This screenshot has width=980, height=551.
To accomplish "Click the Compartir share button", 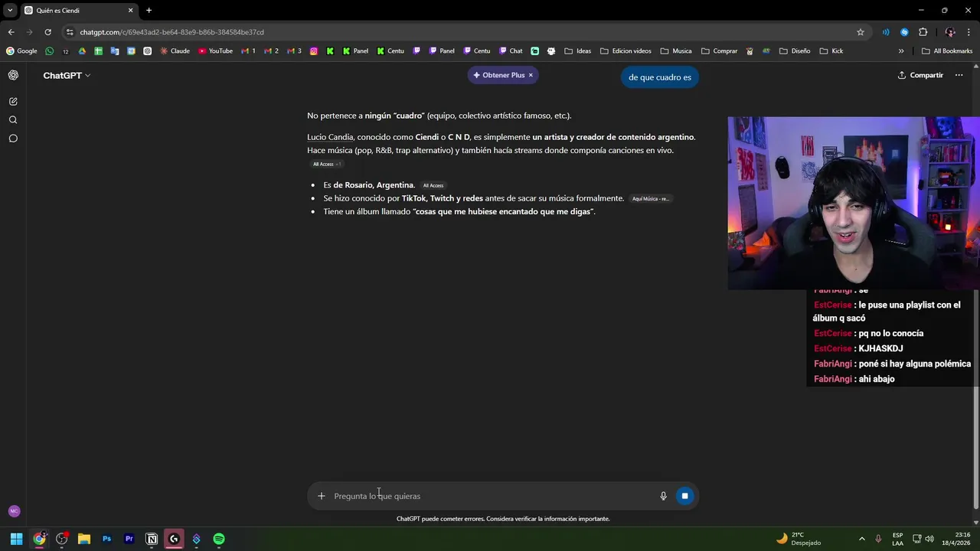I will coord(920,75).
